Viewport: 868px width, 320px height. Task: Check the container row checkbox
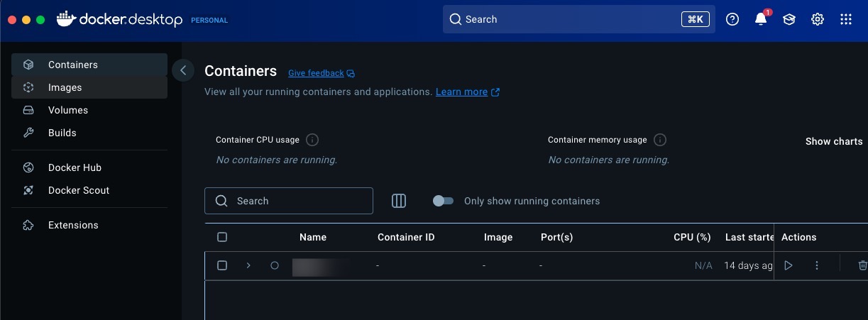(x=222, y=265)
